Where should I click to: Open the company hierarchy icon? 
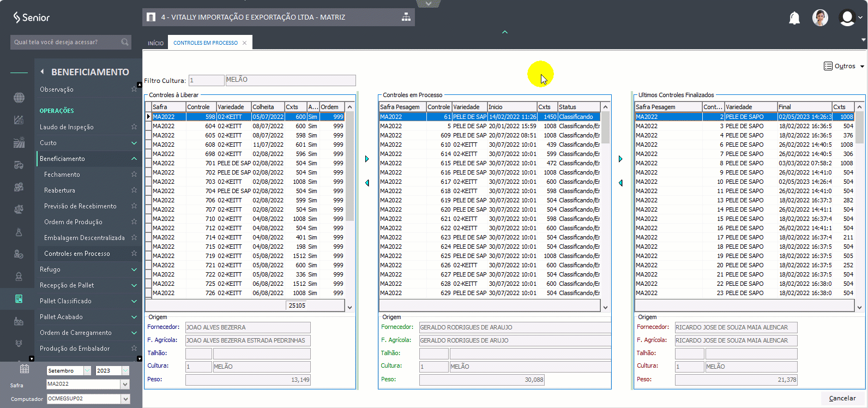(406, 17)
